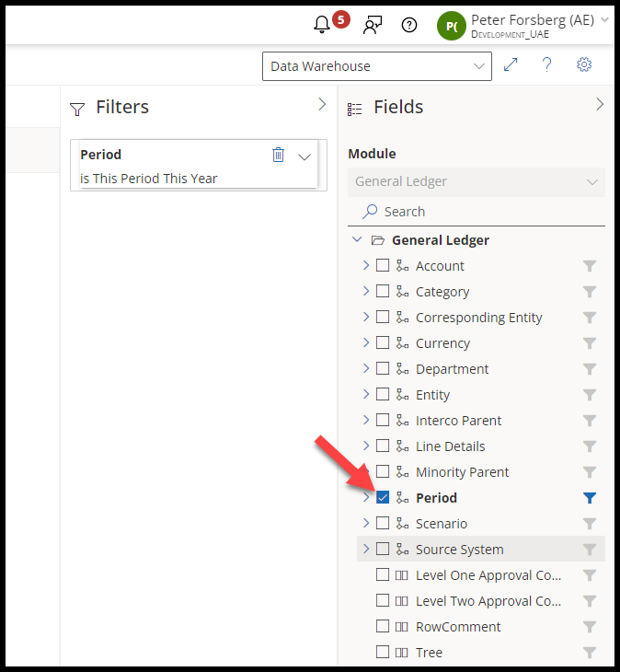
Task: Check the Entity field checkbox
Action: click(x=383, y=395)
